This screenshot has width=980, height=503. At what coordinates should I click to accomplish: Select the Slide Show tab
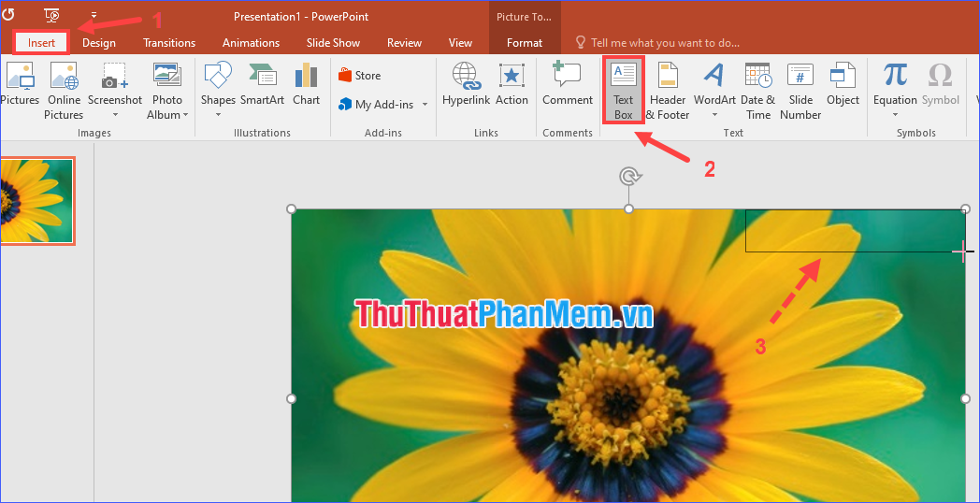pos(333,43)
